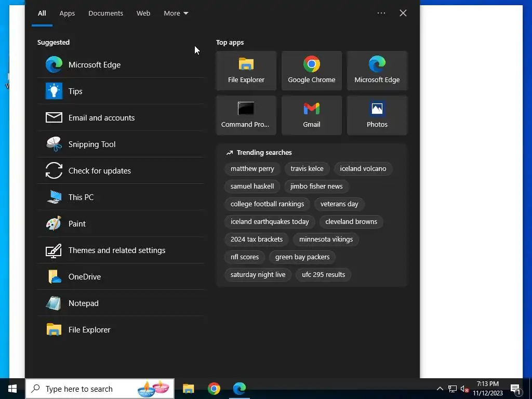Switch to the All tab
532x399 pixels.
click(42, 13)
